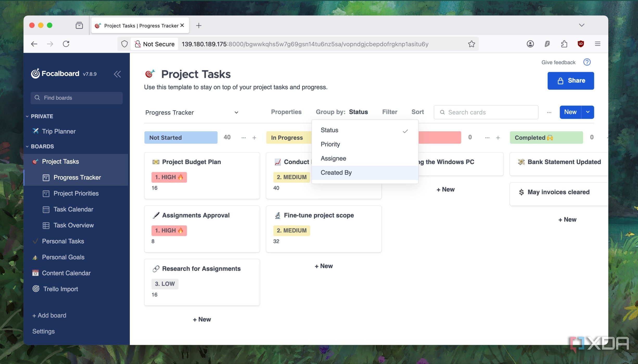Collapse the Focalboard sidebar
The width and height of the screenshot is (638, 364).
tap(117, 74)
